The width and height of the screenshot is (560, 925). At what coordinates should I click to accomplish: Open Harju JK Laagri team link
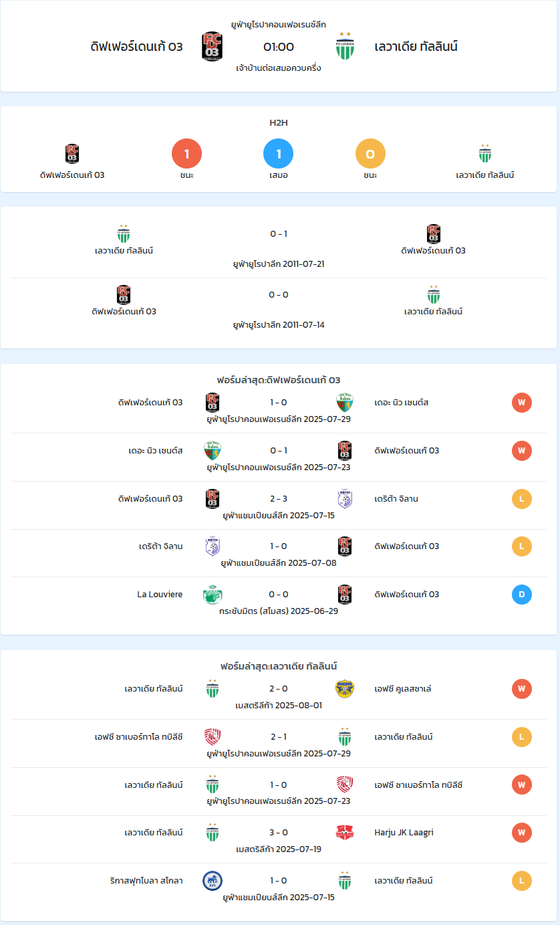405,833
